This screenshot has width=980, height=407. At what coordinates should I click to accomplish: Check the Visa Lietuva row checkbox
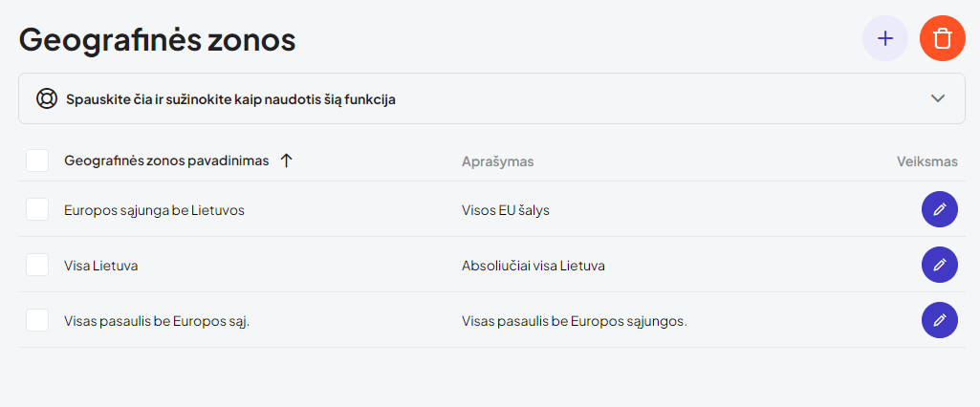(37, 265)
